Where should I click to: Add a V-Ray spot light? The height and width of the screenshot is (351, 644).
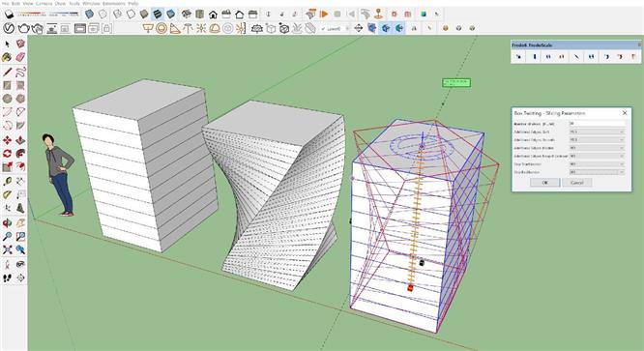(175, 28)
